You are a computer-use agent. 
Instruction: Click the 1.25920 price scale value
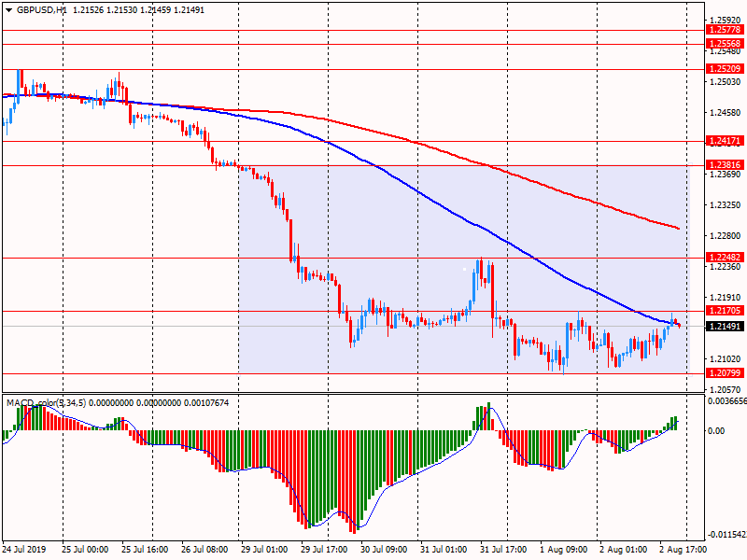pyautogui.click(x=726, y=21)
